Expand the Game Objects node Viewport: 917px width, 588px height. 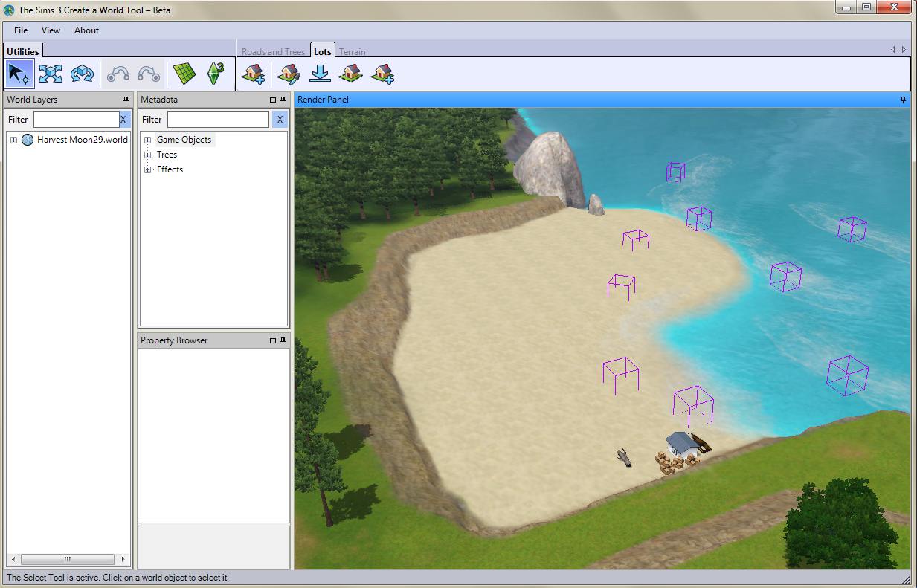point(147,140)
